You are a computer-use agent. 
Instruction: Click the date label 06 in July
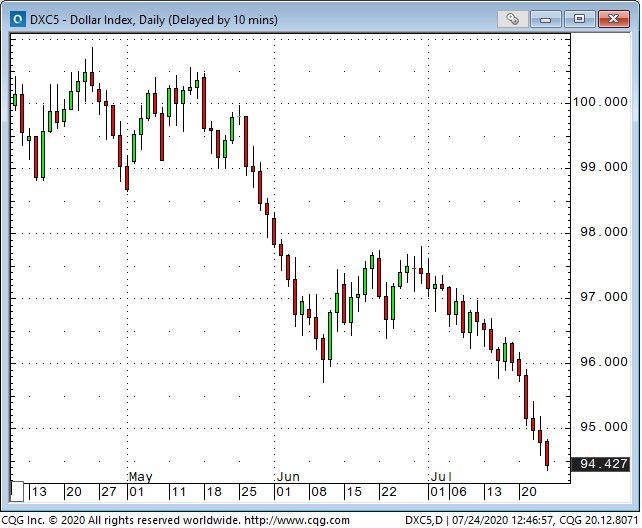(459, 492)
